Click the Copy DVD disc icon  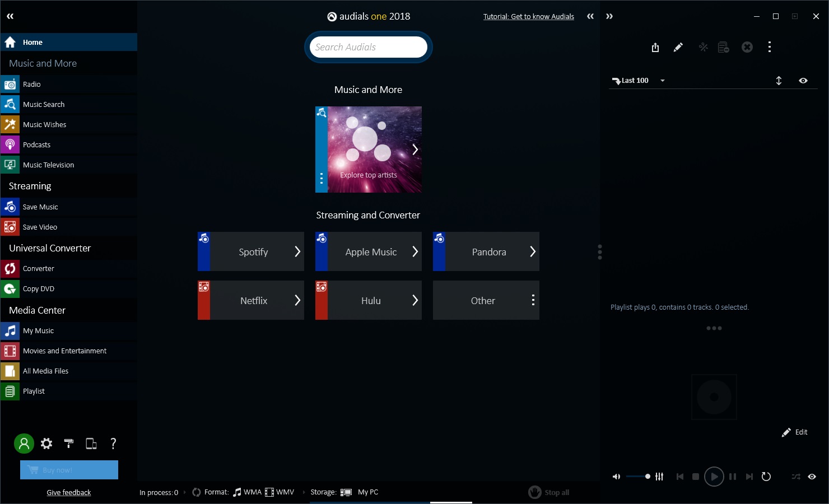(10, 289)
